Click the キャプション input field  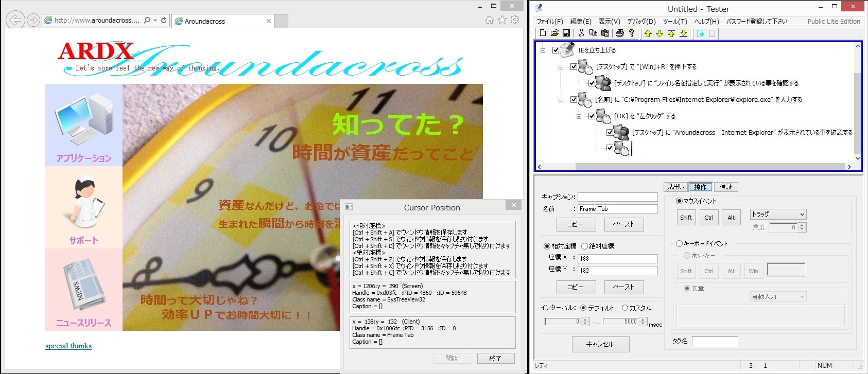pos(618,197)
